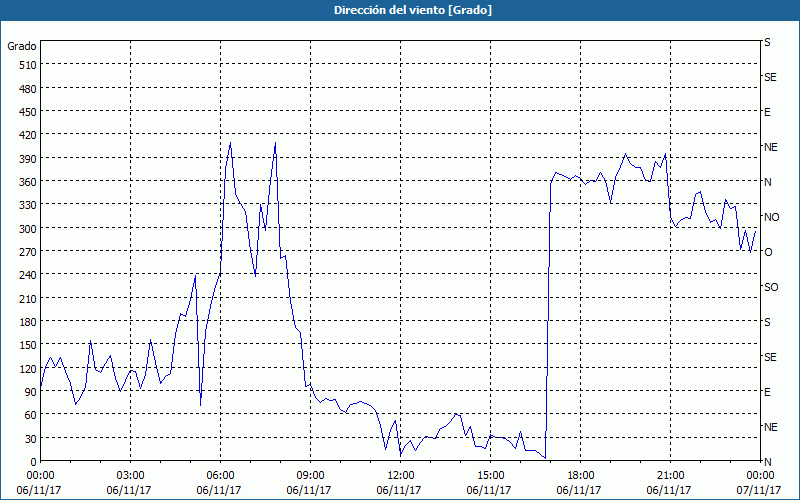This screenshot has width=800, height=500.
Task: Click the 390 degree axis label
Action: point(28,159)
